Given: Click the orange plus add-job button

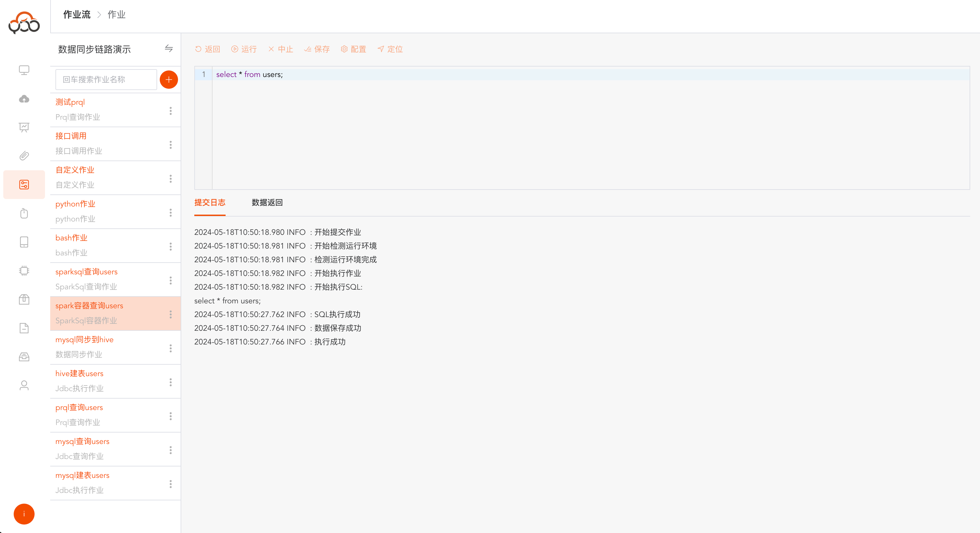Looking at the screenshot, I should point(169,80).
